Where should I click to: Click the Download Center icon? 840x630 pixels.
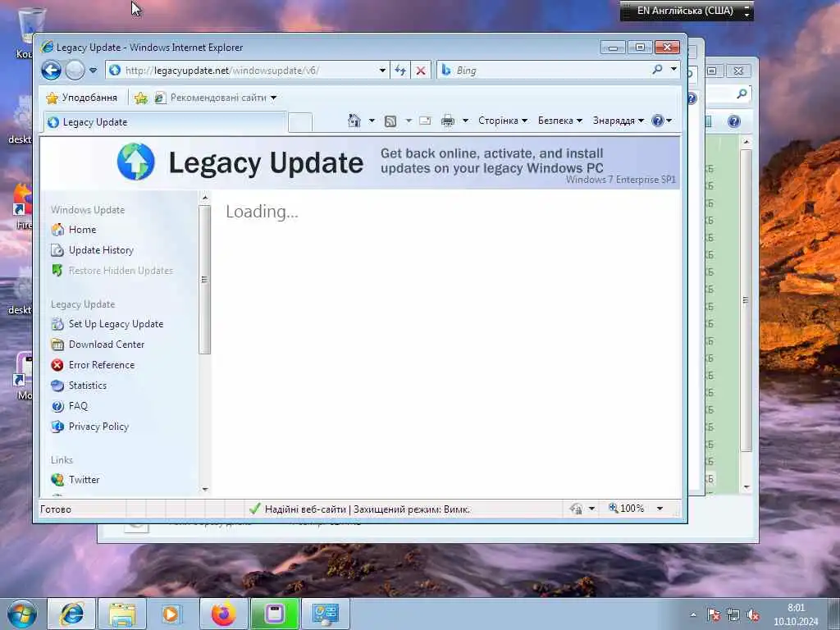tap(57, 345)
